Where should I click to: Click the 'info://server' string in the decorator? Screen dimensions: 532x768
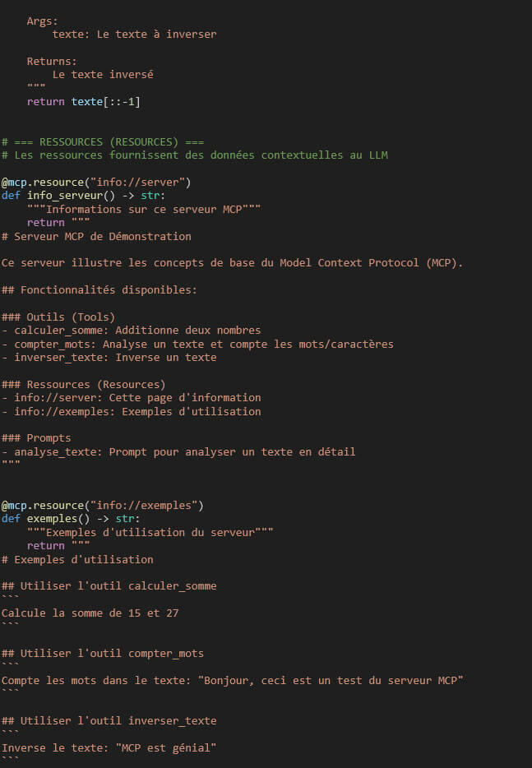tap(141, 182)
